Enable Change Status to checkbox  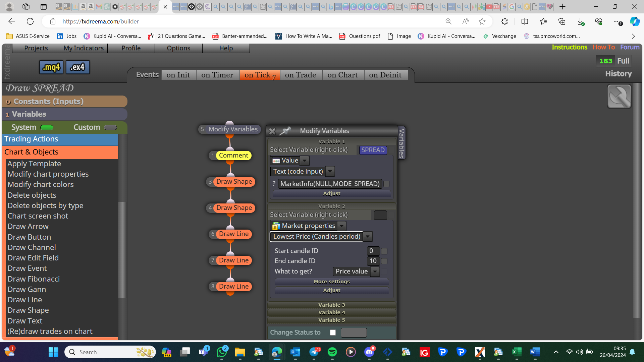pyautogui.click(x=333, y=333)
